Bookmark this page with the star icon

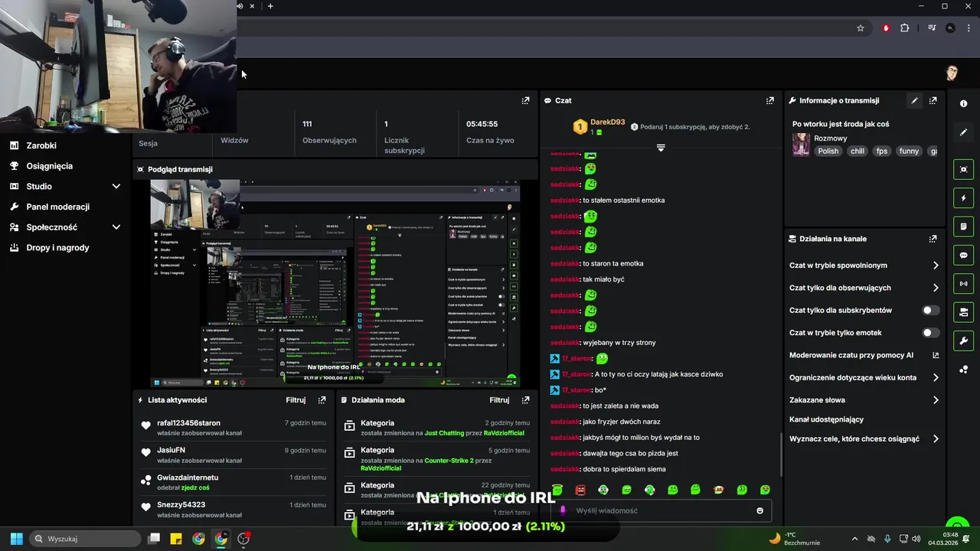(x=861, y=28)
